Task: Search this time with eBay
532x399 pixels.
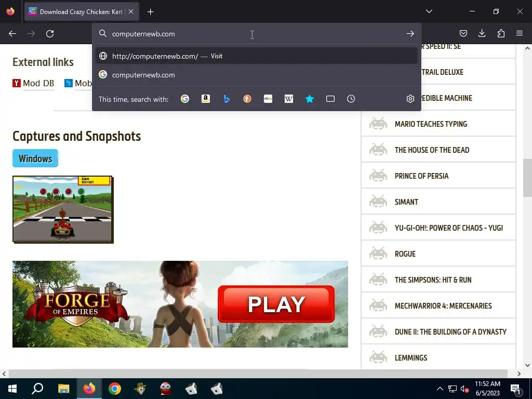Action: coord(268,99)
